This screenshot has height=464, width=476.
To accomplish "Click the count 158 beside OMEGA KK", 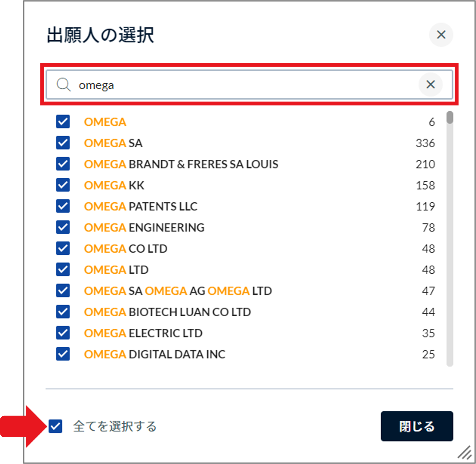I will point(425,185).
